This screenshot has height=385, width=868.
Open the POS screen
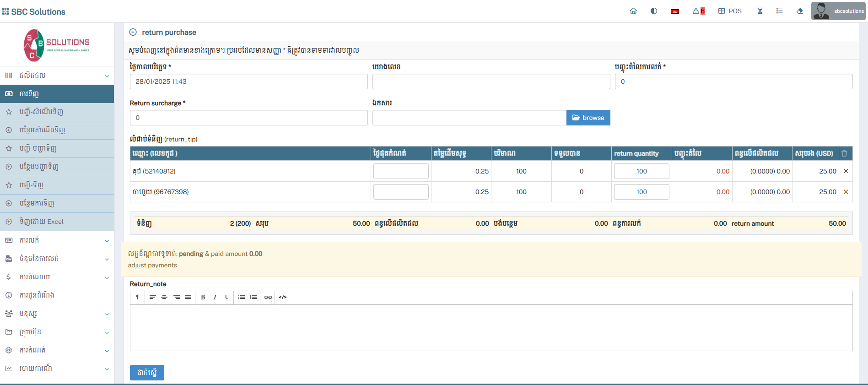[x=730, y=11]
